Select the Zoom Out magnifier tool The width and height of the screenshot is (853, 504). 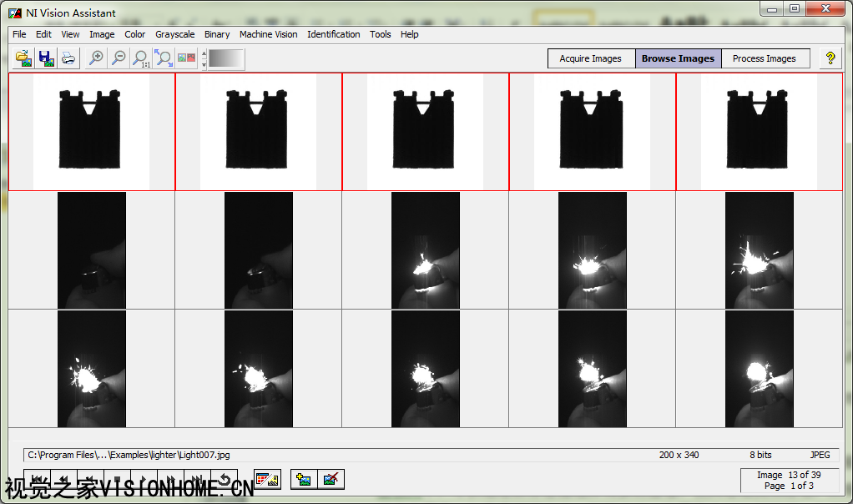(119, 58)
